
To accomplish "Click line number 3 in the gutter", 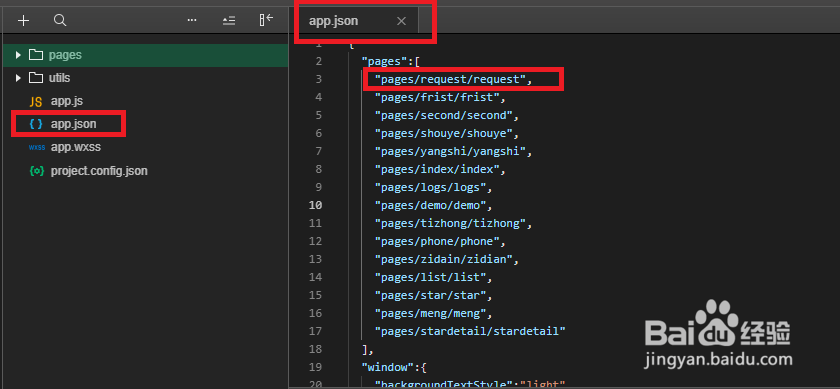I will 319,79.
